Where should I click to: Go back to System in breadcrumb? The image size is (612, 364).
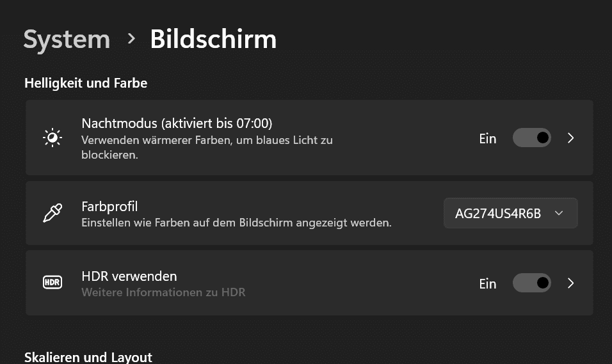(67, 40)
